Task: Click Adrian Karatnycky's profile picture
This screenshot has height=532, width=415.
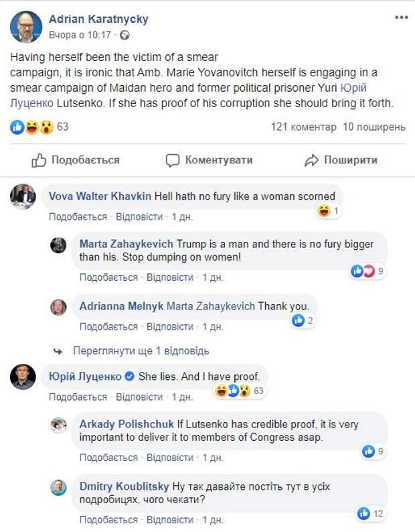Action: tap(26, 27)
